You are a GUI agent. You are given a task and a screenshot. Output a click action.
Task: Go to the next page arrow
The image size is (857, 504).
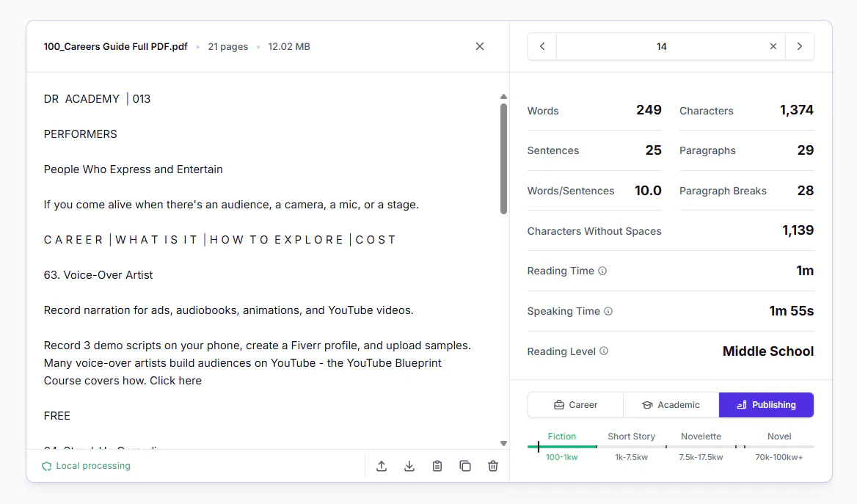click(x=800, y=46)
